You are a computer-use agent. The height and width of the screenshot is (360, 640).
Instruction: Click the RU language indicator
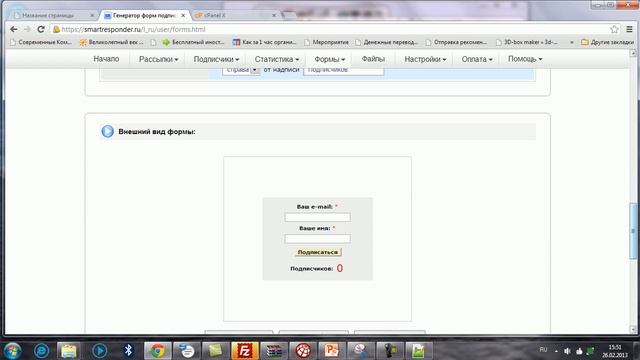(x=543, y=350)
